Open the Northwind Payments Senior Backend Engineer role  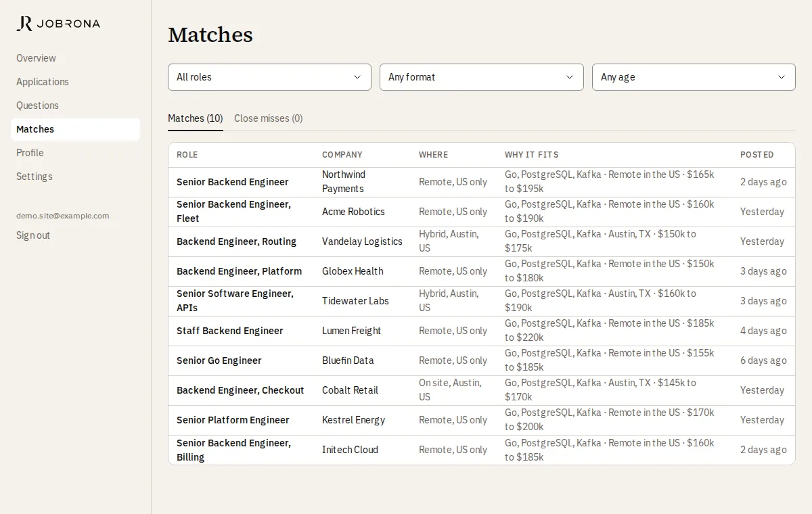(x=233, y=182)
